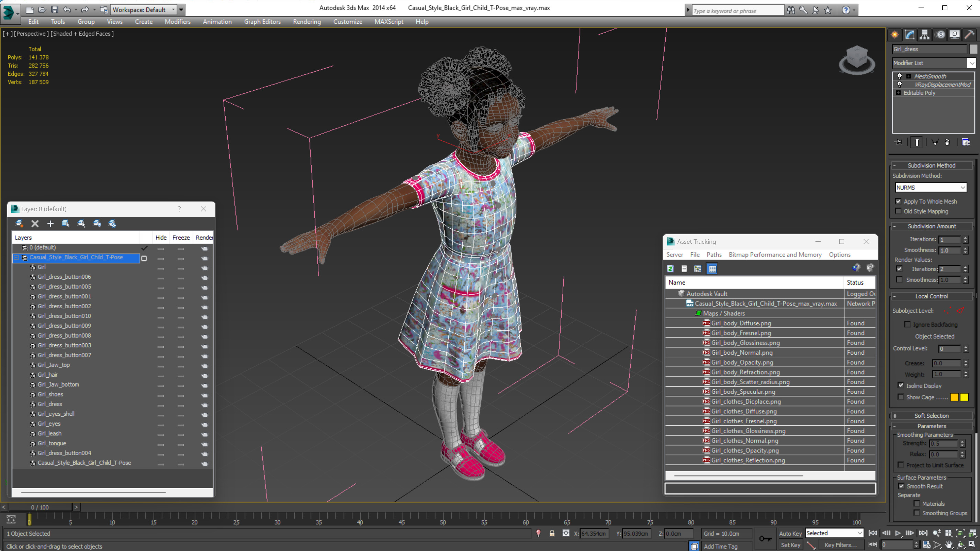Toggle MeshSmooth modifier lightbulb visibility

(x=900, y=76)
